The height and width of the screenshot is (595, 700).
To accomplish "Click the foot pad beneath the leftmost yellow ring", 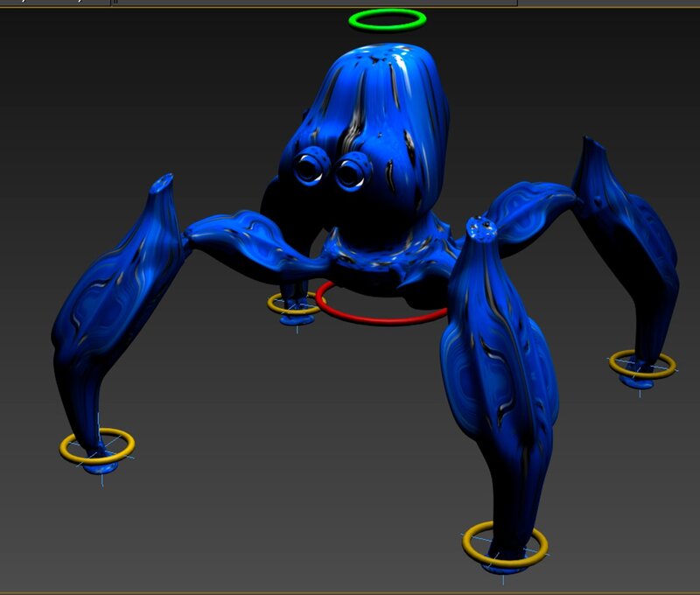I will coord(98,468).
